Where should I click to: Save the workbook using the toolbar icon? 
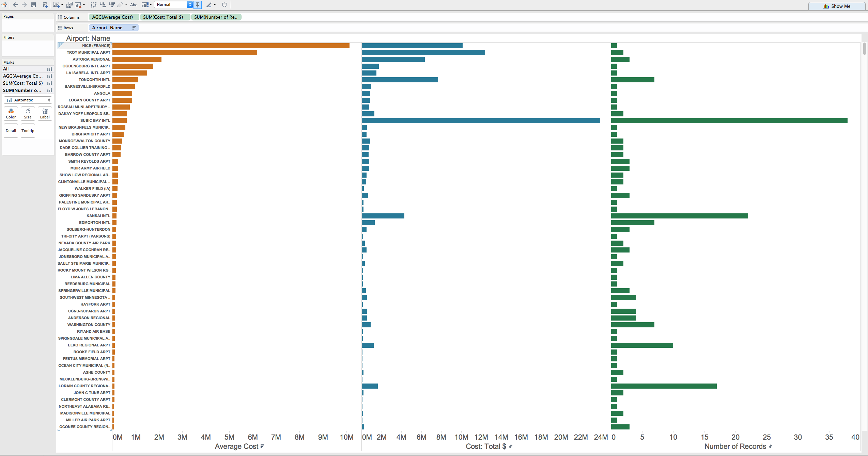click(x=33, y=5)
